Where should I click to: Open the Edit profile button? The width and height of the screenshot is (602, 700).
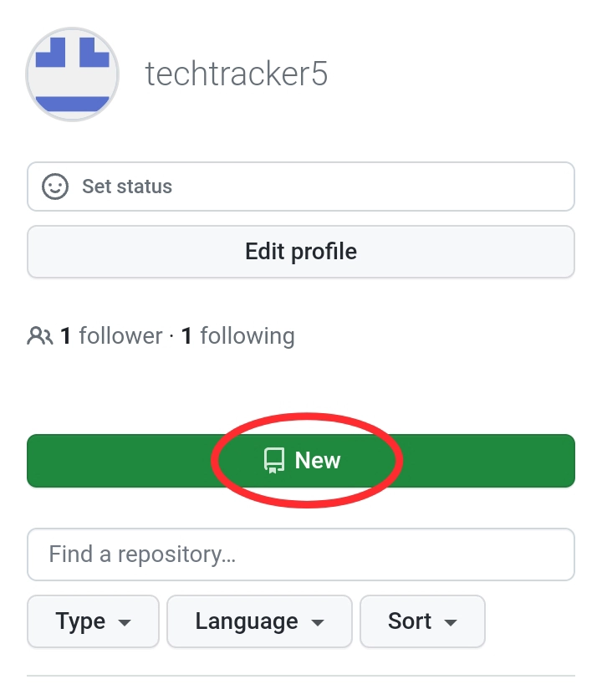[301, 252]
